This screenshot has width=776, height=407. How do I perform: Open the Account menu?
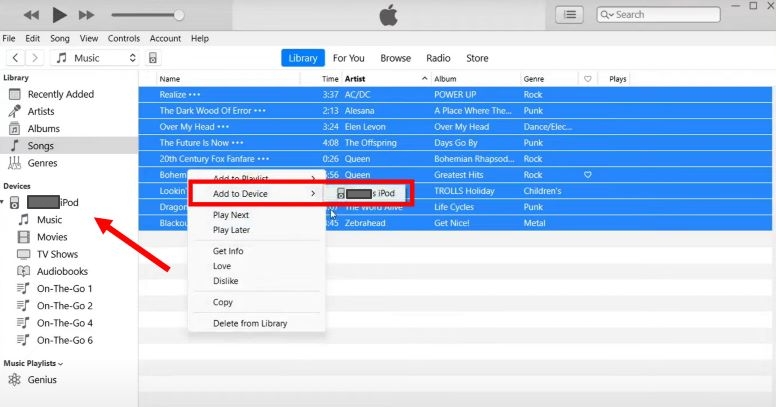tap(165, 38)
